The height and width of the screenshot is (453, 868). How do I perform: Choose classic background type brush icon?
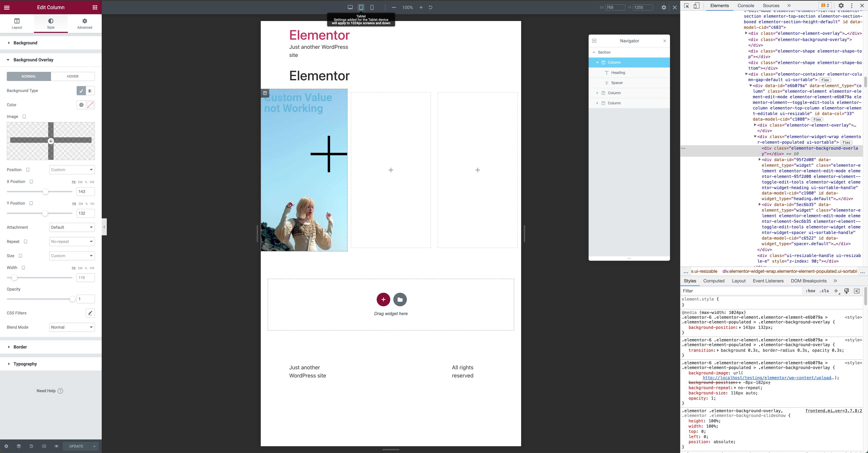tap(81, 91)
